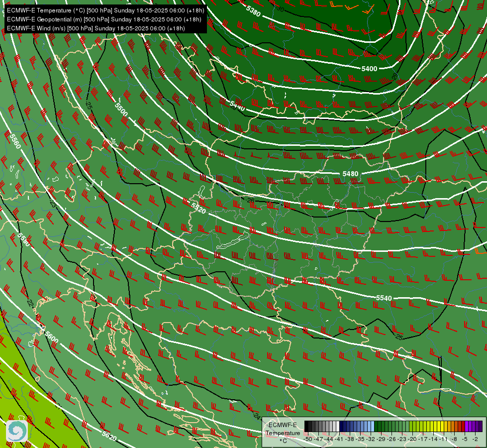
Task: Click the -29 value in the legend
Action: [x=381, y=439]
